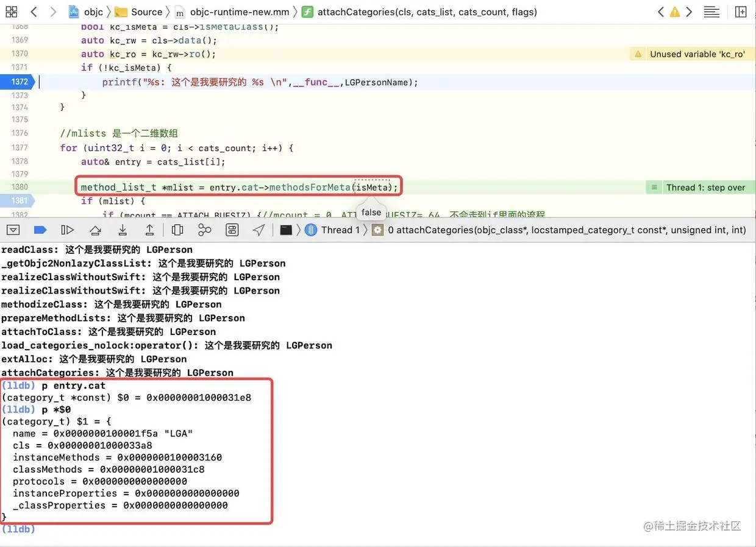Click the isMeta variable in code
This screenshot has width=756, height=547.
(372, 187)
